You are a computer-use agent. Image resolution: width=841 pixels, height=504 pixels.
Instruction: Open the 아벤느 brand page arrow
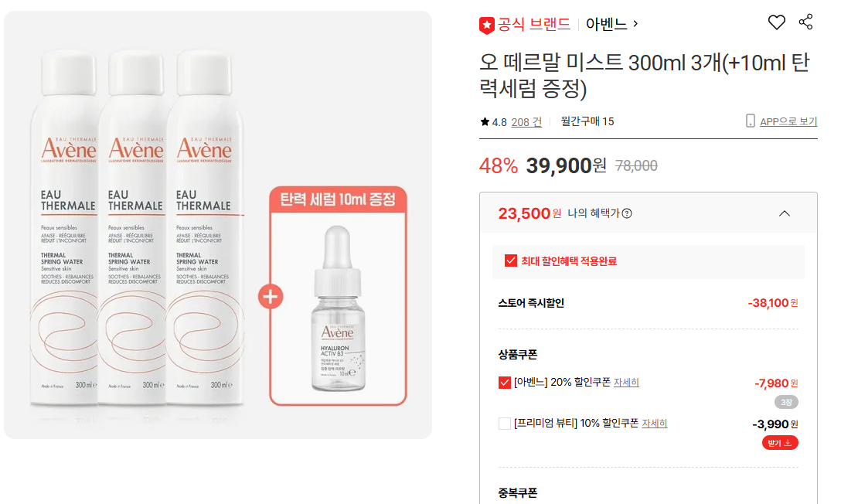pyautogui.click(x=635, y=24)
